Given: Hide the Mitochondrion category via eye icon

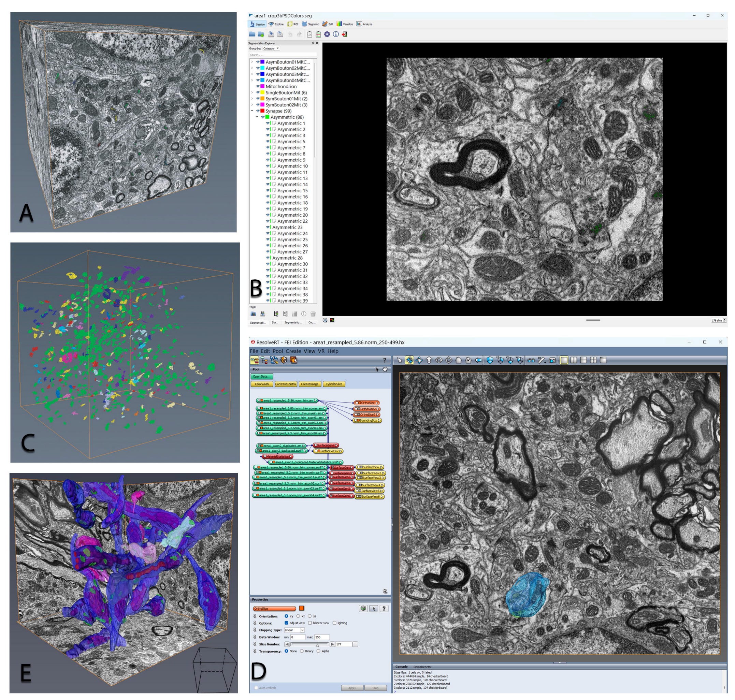Looking at the screenshot, I should click(258, 87).
